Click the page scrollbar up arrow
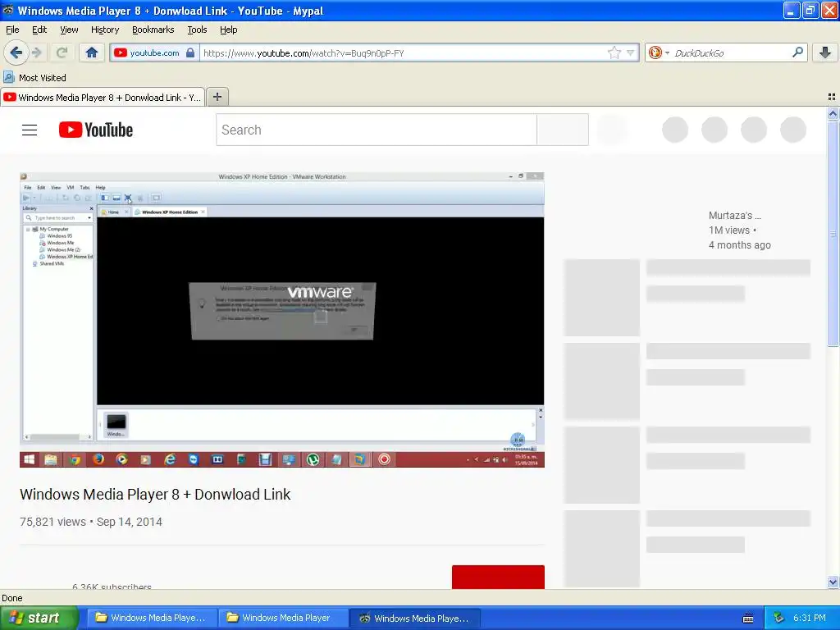The image size is (840, 630). 833,113
